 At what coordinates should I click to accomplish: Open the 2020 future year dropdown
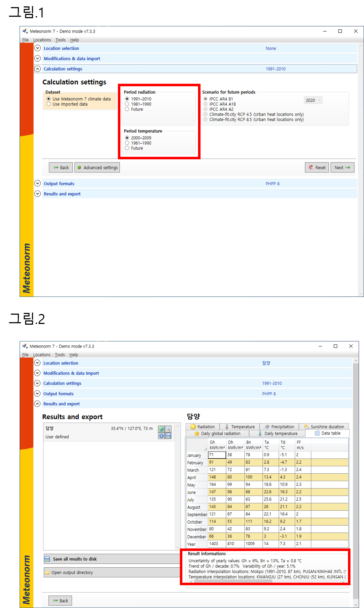coord(313,100)
